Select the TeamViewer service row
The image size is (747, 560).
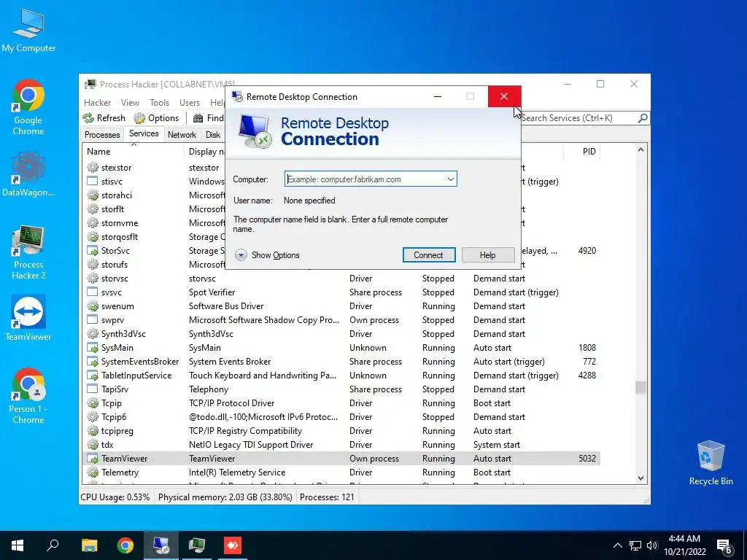[x=341, y=459]
